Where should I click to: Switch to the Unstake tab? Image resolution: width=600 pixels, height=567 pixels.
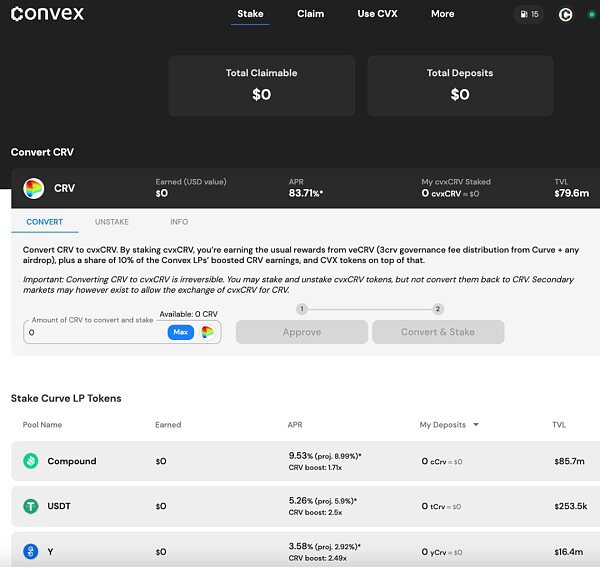[112, 222]
